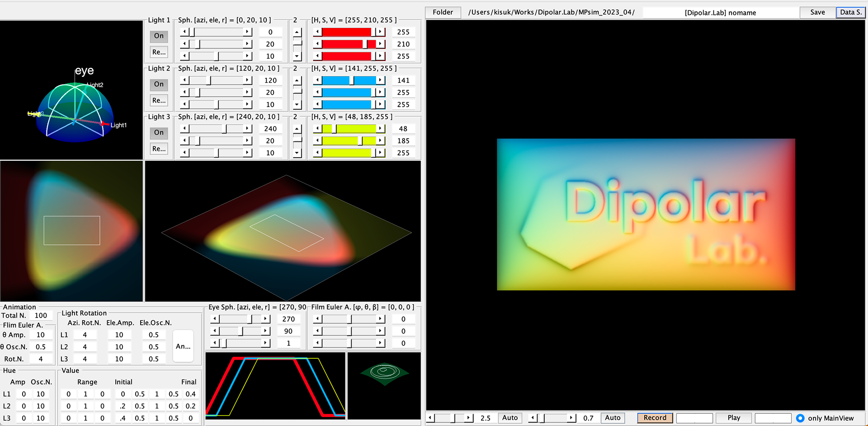Viewport: 868px width, 426px height.
Task: Click Light 1 radius slider left arrow
Action: (x=184, y=56)
